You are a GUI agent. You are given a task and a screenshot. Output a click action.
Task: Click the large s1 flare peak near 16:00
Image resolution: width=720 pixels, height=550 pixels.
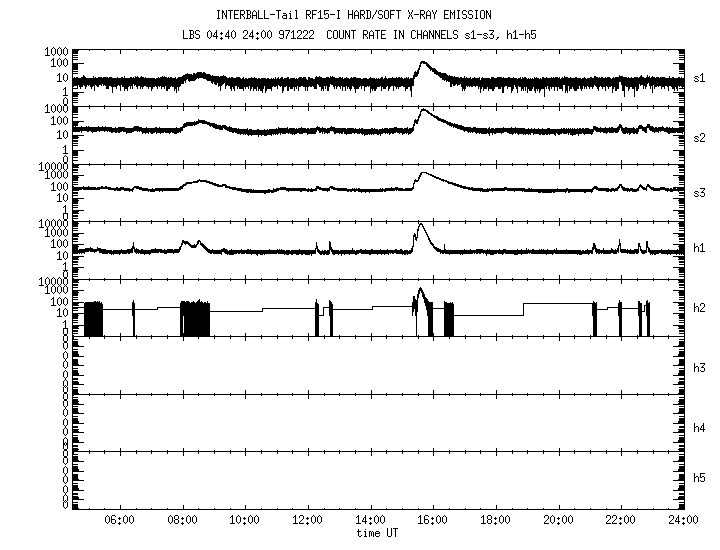pos(424,64)
